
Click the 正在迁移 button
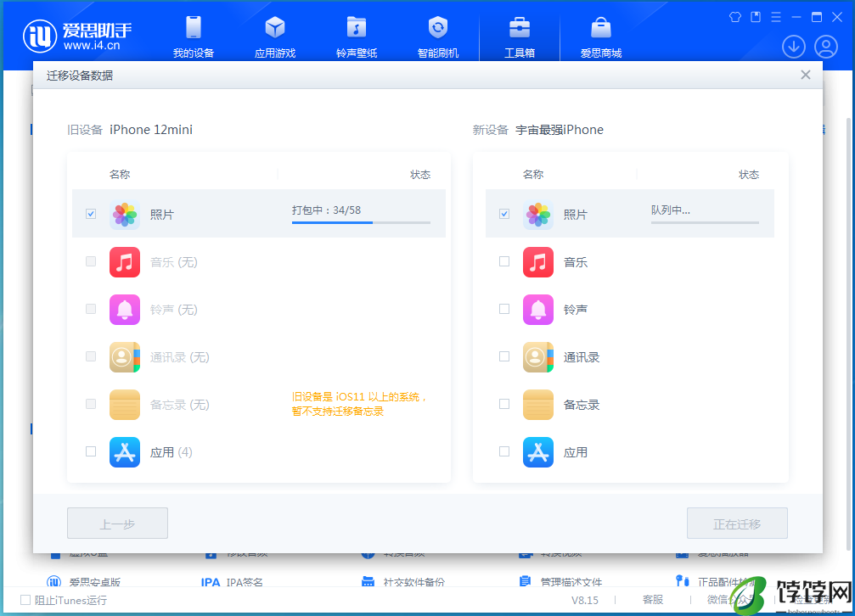point(737,524)
